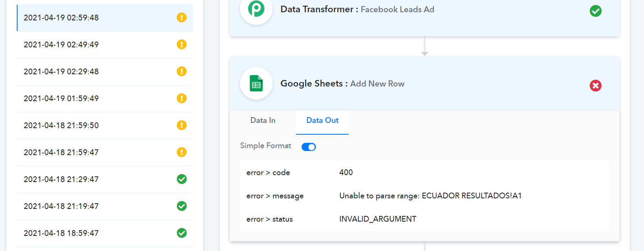Click the warning icon for 2021-04-19 02:29:48
Screen dimensions: 644x251
182,71
